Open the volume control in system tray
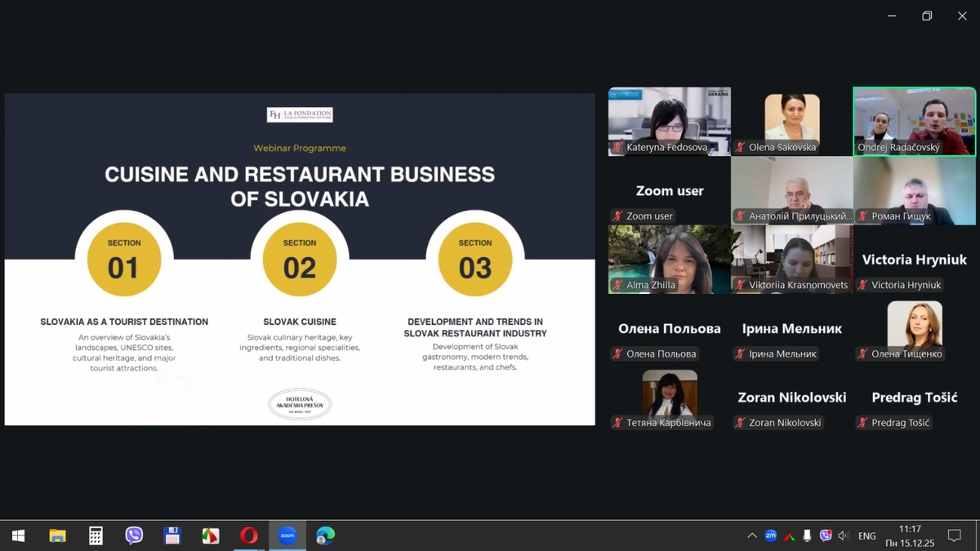This screenshot has width=980, height=551. [844, 535]
